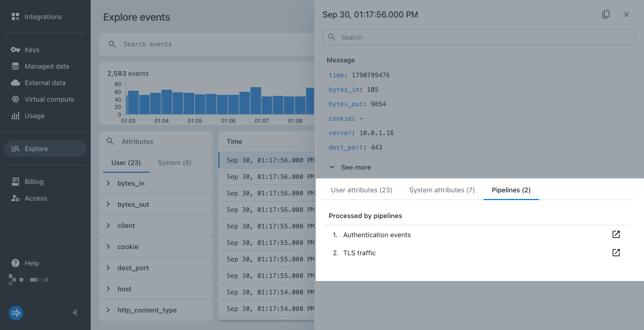Click the Attributes search icon
Viewport: 644px width, 330px height.
coord(110,141)
